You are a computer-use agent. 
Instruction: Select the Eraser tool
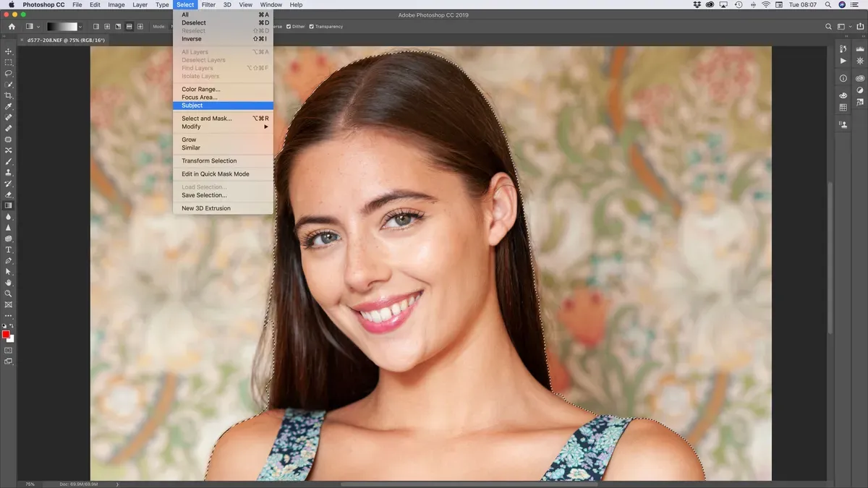pyautogui.click(x=9, y=194)
